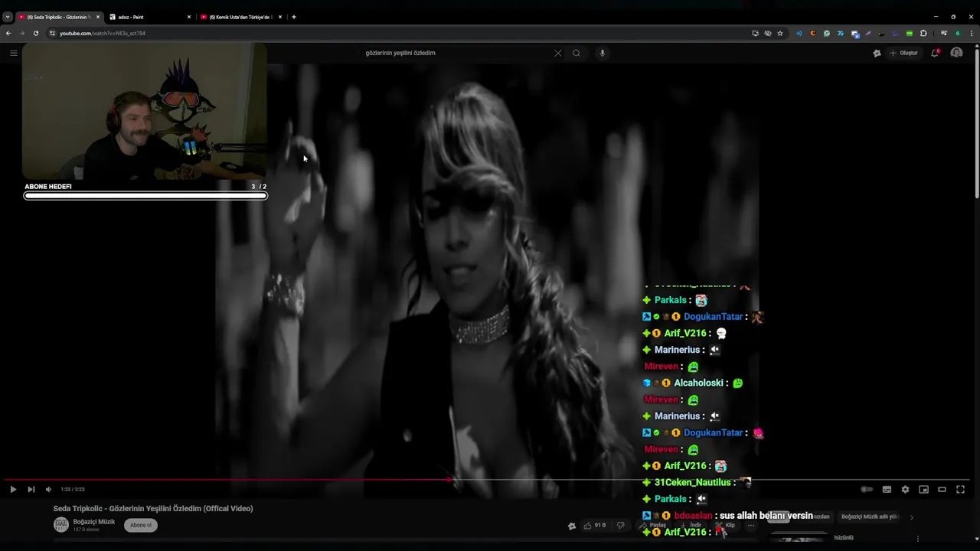Toggle the autoplay switch

pyautogui.click(x=867, y=490)
